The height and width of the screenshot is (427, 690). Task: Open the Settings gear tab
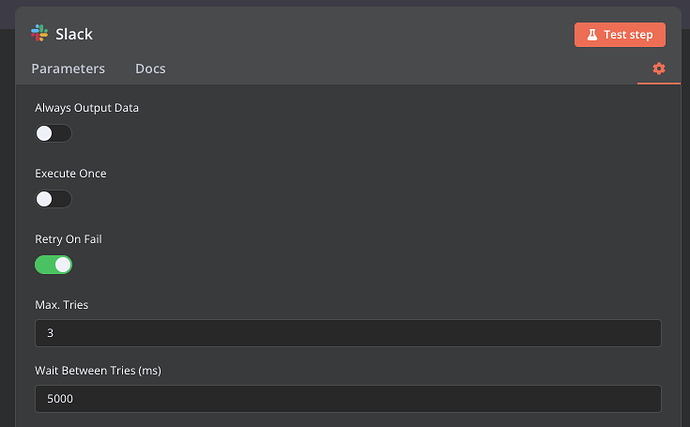(658, 68)
